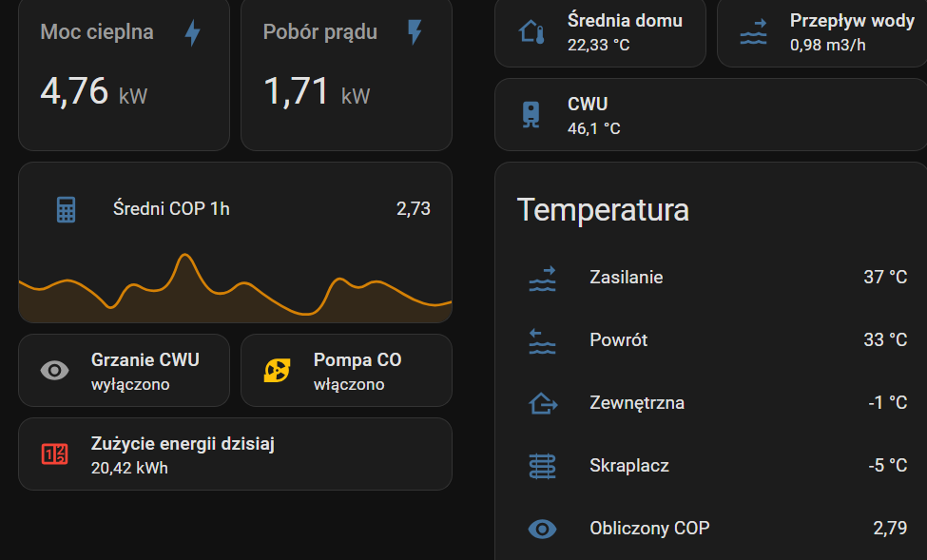Click the water boiler icon for CWU
The height and width of the screenshot is (560, 927).
[531, 115]
